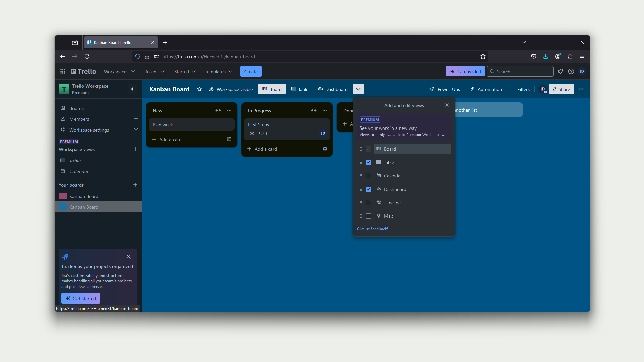This screenshot has width=644, height=362.
Task: Click the Trello logo to go home
Action: click(x=83, y=71)
